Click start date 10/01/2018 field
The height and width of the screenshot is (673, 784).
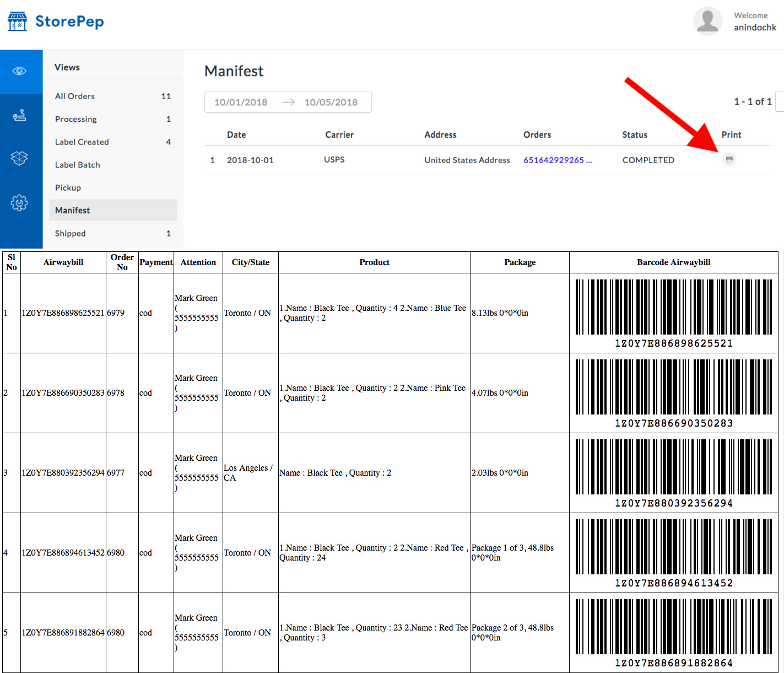pyautogui.click(x=241, y=102)
